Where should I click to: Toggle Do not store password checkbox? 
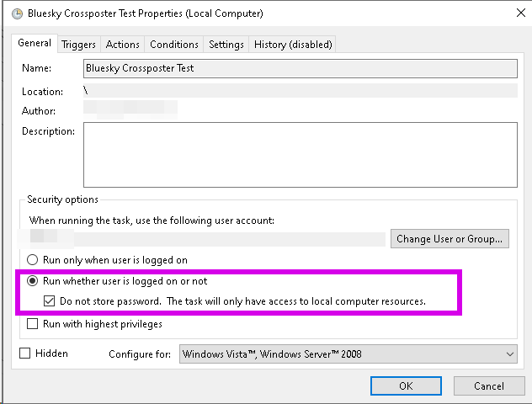pyautogui.click(x=50, y=300)
